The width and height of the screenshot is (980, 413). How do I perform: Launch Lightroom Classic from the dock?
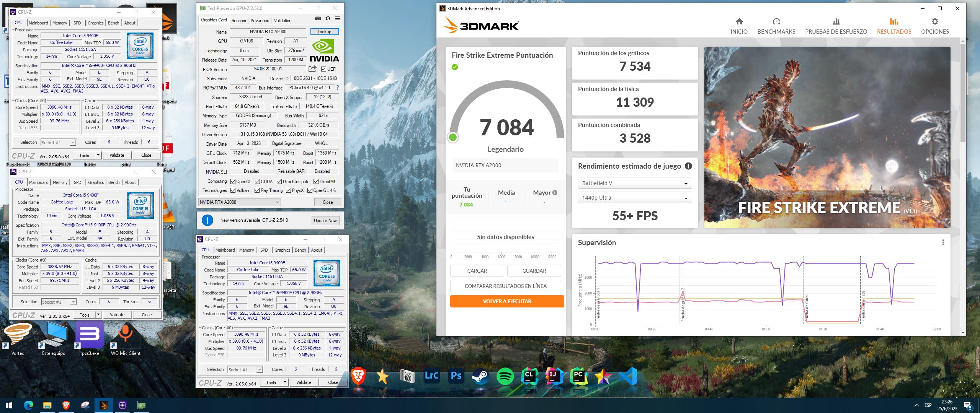[431, 376]
